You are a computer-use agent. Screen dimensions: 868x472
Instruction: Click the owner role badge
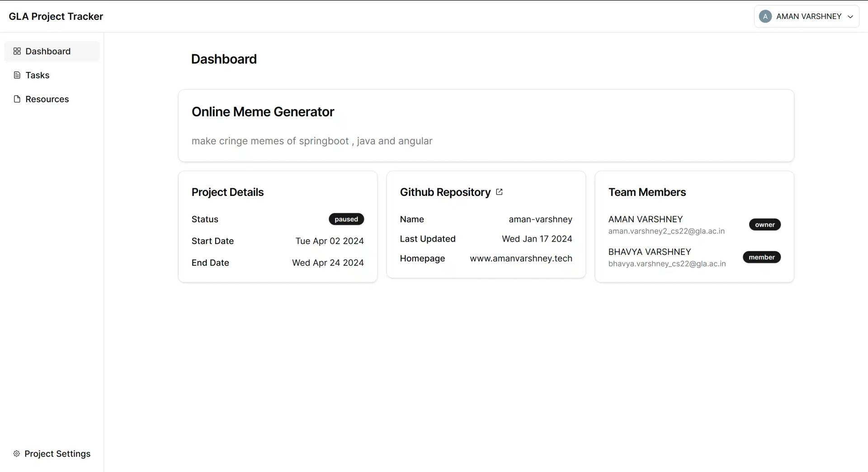click(764, 224)
